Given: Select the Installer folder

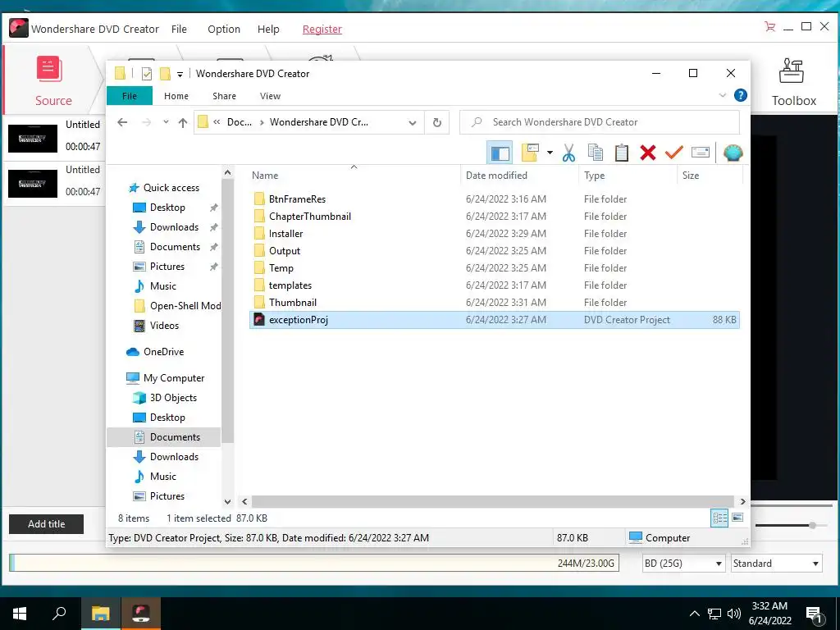Looking at the screenshot, I should point(286,234).
